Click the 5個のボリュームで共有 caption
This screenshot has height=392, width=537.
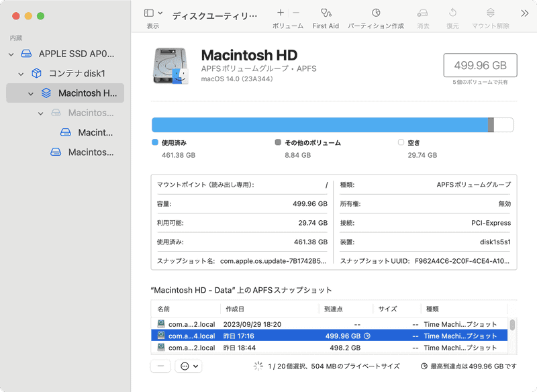pos(480,82)
